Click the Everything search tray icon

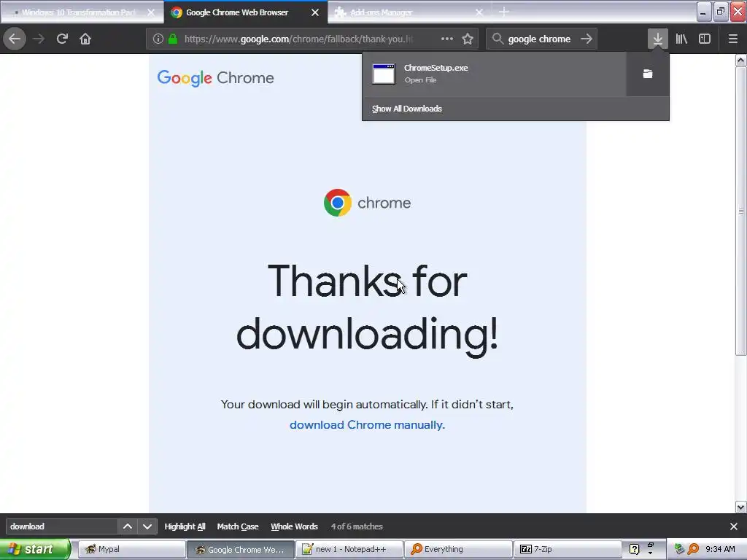pos(693,549)
